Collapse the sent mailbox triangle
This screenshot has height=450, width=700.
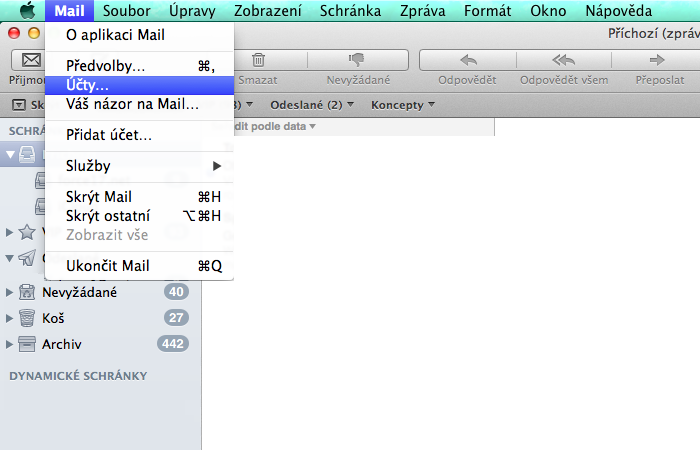pyautogui.click(x=9, y=258)
